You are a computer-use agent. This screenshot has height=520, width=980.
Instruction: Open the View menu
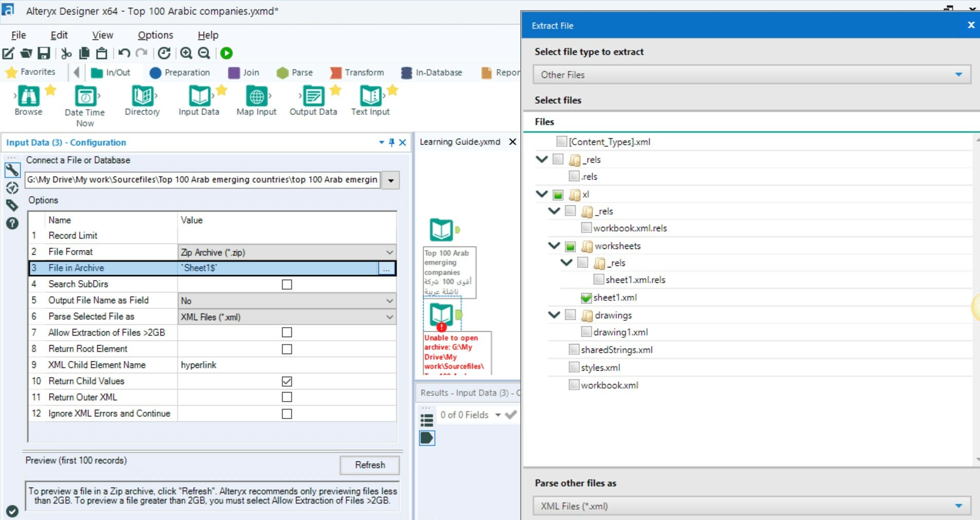point(102,35)
